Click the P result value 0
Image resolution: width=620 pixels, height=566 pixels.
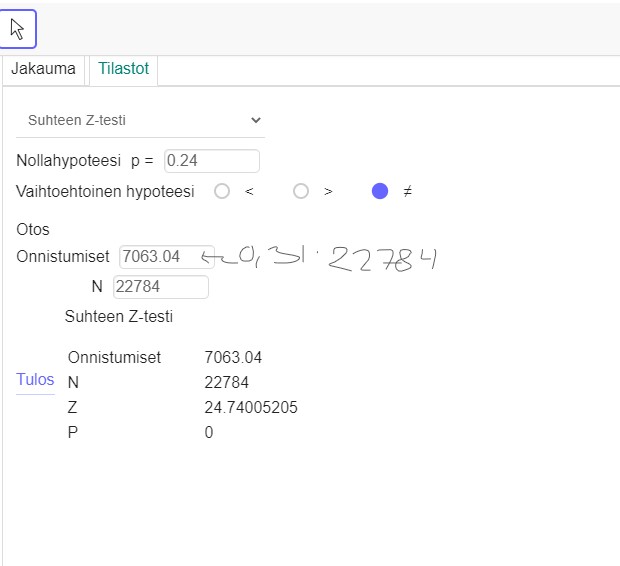click(x=208, y=433)
